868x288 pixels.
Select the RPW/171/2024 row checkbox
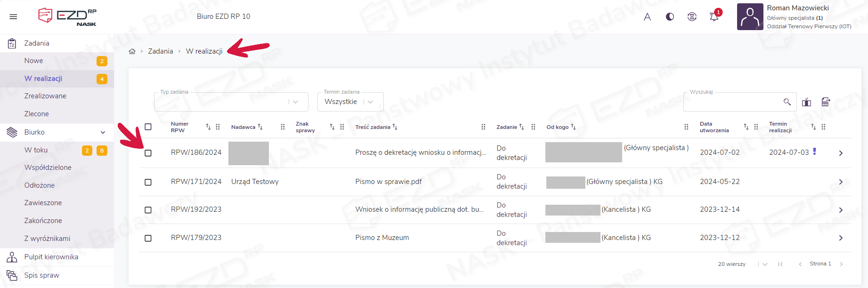(x=148, y=182)
